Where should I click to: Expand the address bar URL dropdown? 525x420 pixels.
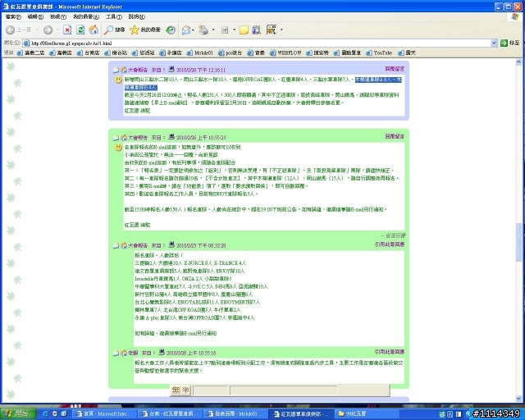494,43
